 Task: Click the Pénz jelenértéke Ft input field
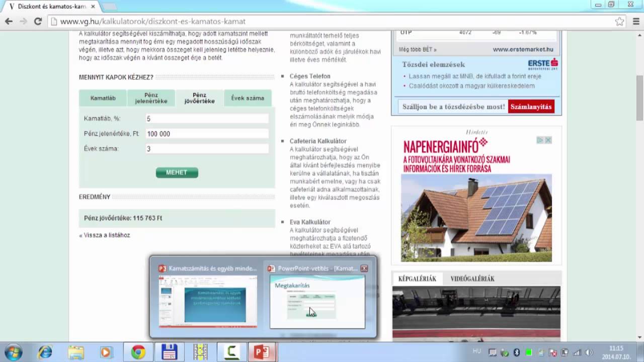pos(207,134)
